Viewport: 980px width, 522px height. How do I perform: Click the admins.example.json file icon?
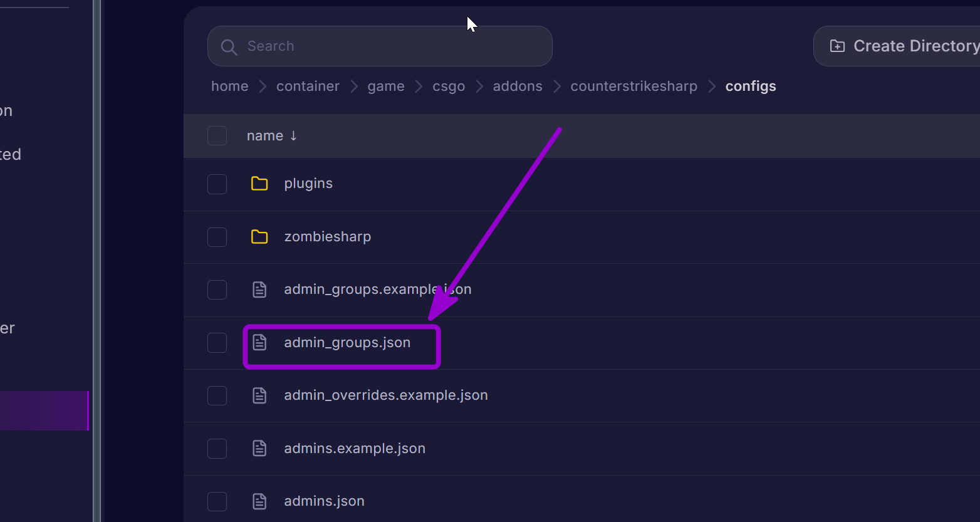tap(259, 448)
